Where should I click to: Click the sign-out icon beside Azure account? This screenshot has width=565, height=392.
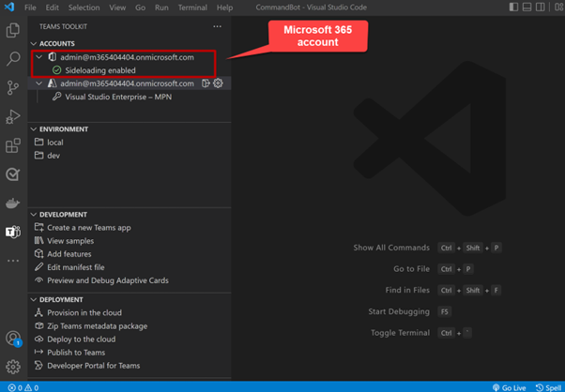pyautogui.click(x=206, y=83)
